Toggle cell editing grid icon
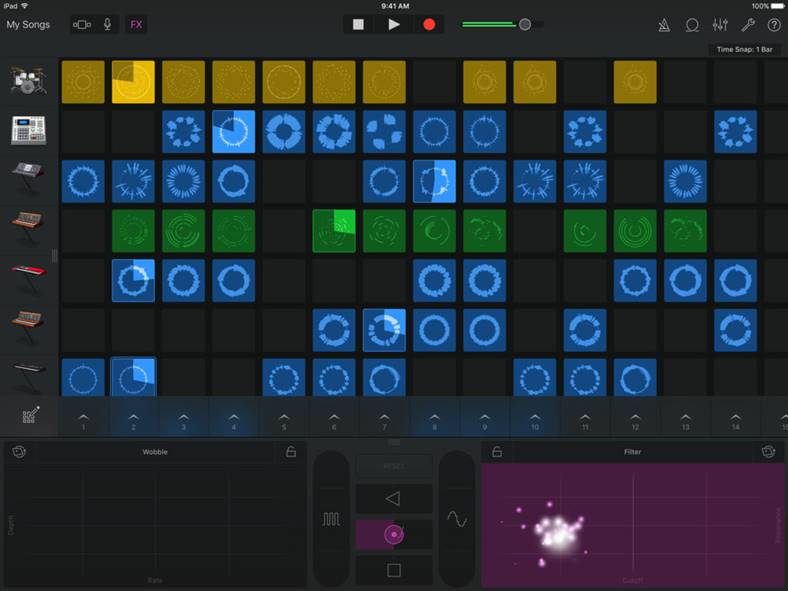 30,415
